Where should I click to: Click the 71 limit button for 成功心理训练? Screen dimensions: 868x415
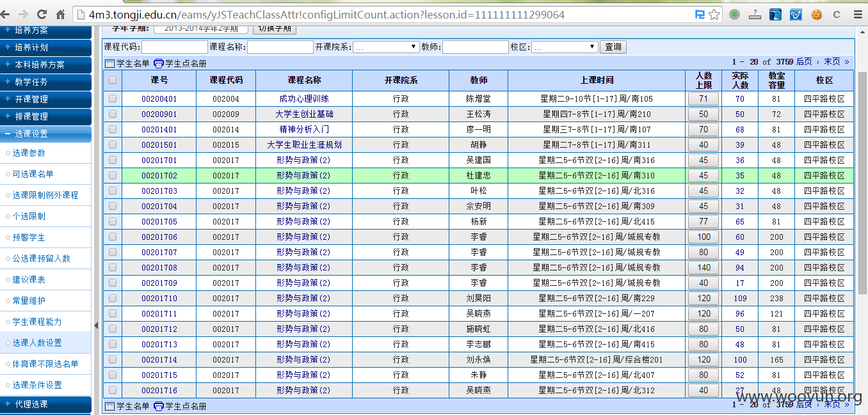[x=703, y=98]
